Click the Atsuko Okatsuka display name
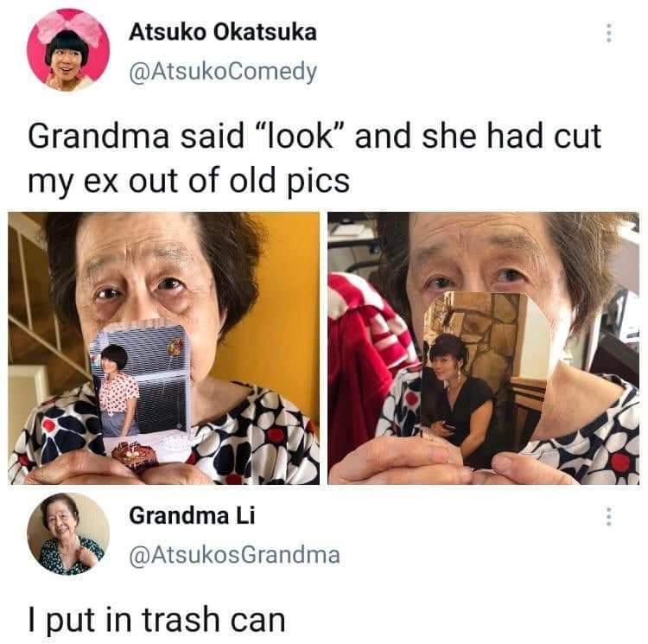The image size is (648, 644). pyautogui.click(x=223, y=32)
